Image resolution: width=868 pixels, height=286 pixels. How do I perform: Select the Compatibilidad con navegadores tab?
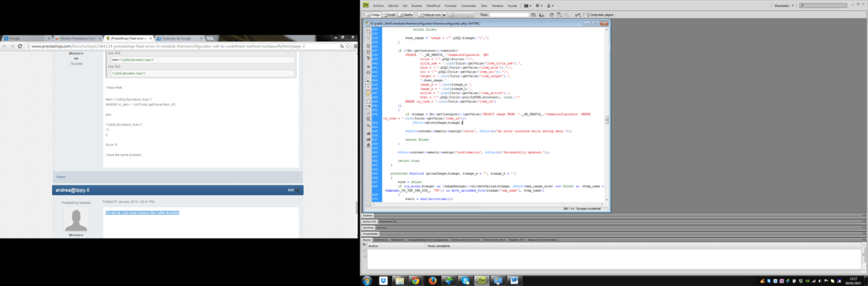tap(428, 240)
